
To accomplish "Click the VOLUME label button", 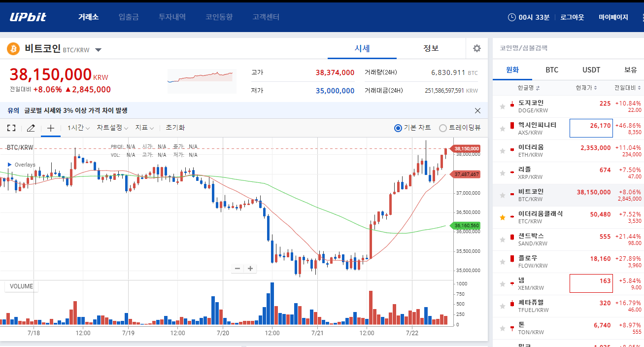I will pos(21,286).
